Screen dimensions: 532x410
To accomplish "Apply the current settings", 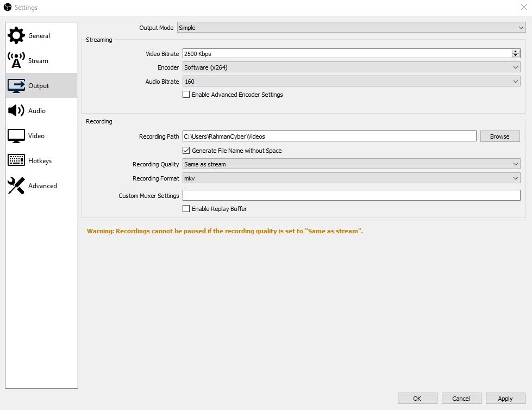I will click(505, 398).
